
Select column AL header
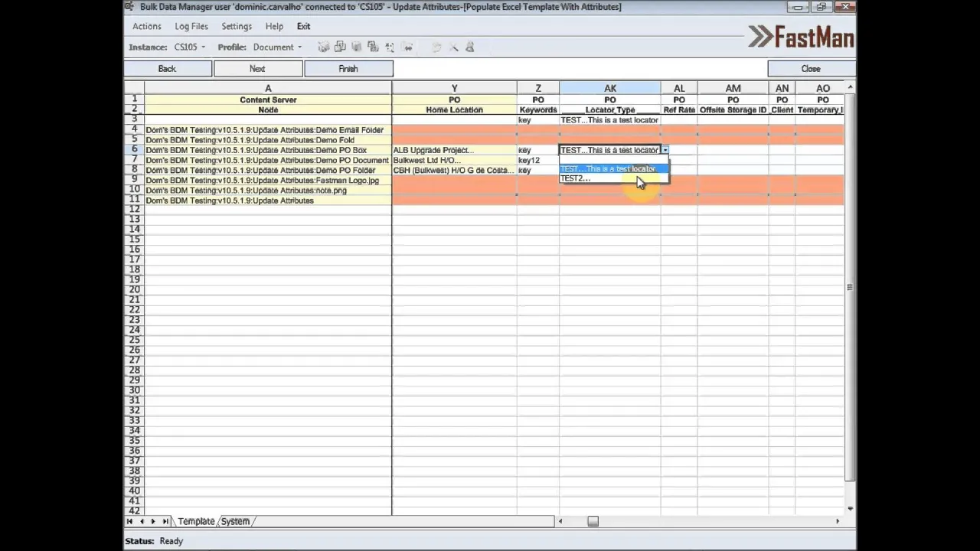coord(679,89)
